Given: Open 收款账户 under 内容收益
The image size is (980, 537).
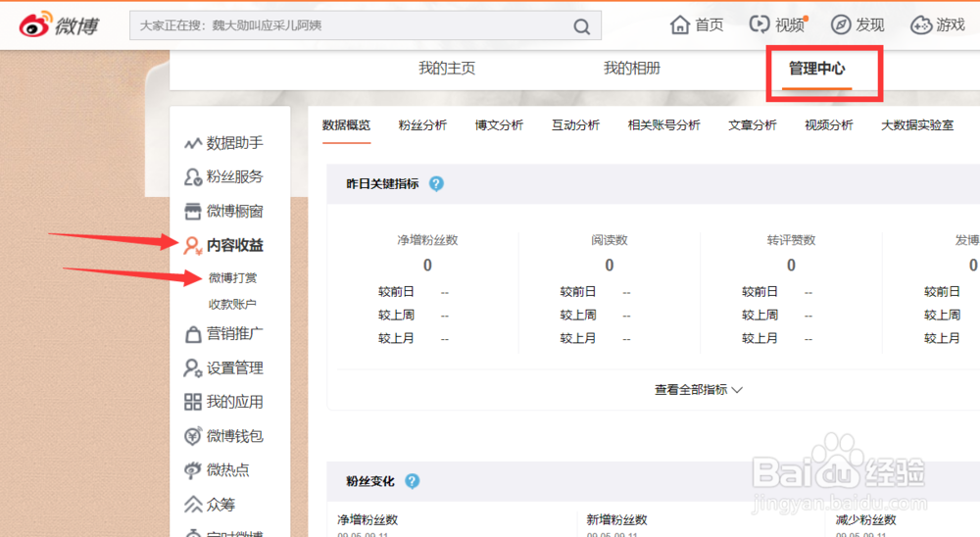Looking at the screenshot, I should point(232,305).
